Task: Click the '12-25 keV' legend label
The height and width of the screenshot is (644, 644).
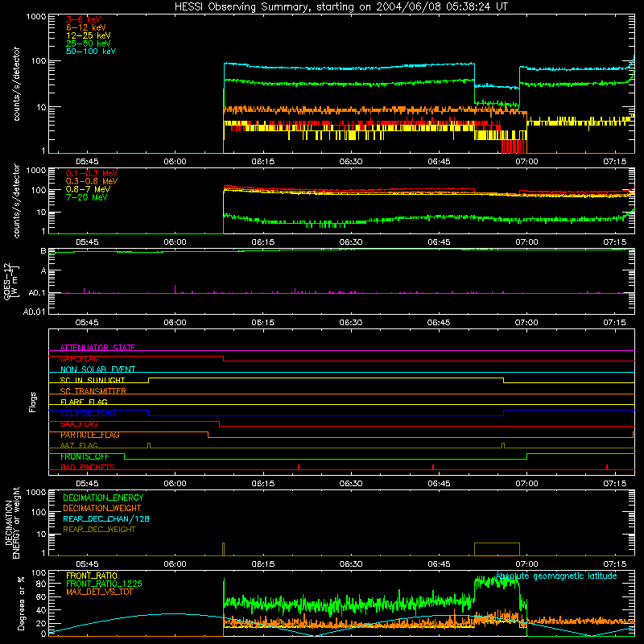Action: pos(89,35)
